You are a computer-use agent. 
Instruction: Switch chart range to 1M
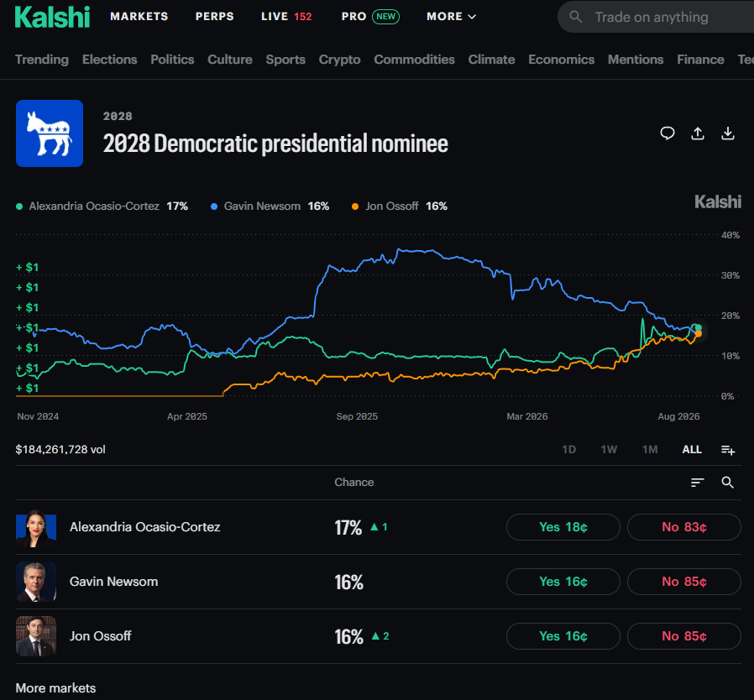[x=650, y=450]
